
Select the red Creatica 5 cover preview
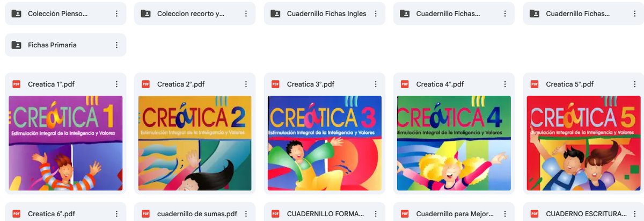pyautogui.click(x=583, y=143)
